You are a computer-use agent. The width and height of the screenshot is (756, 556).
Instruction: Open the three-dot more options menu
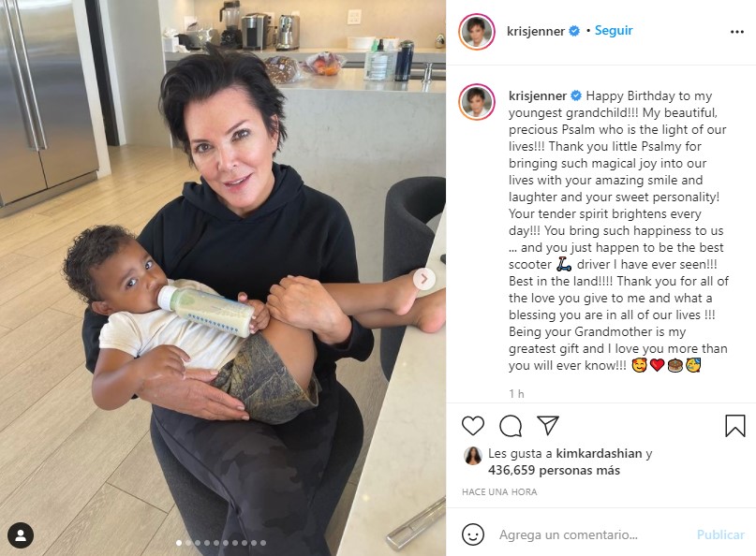[736, 32]
